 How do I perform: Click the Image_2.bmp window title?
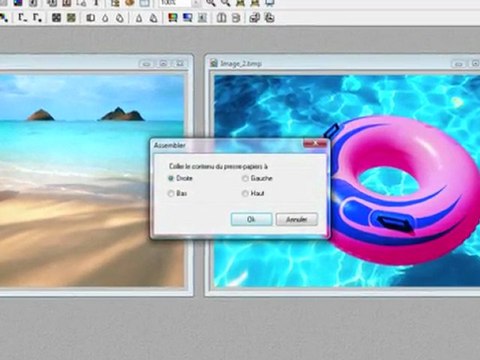(x=241, y=63)
